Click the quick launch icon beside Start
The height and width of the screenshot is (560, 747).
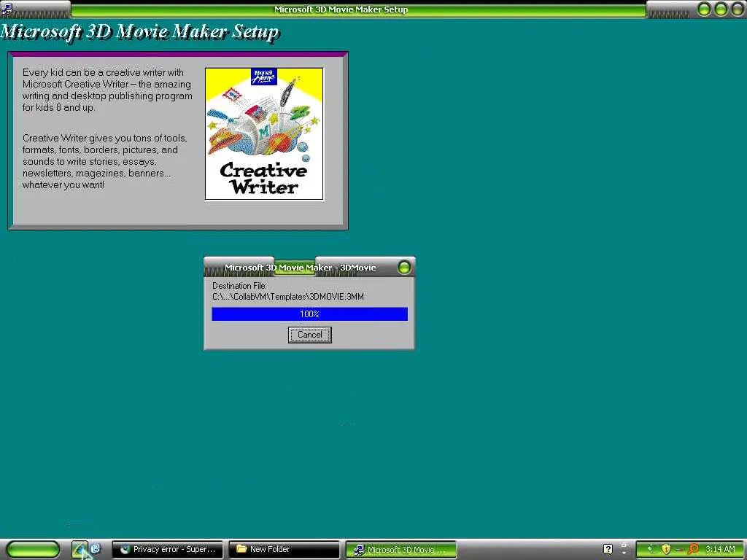80,550
